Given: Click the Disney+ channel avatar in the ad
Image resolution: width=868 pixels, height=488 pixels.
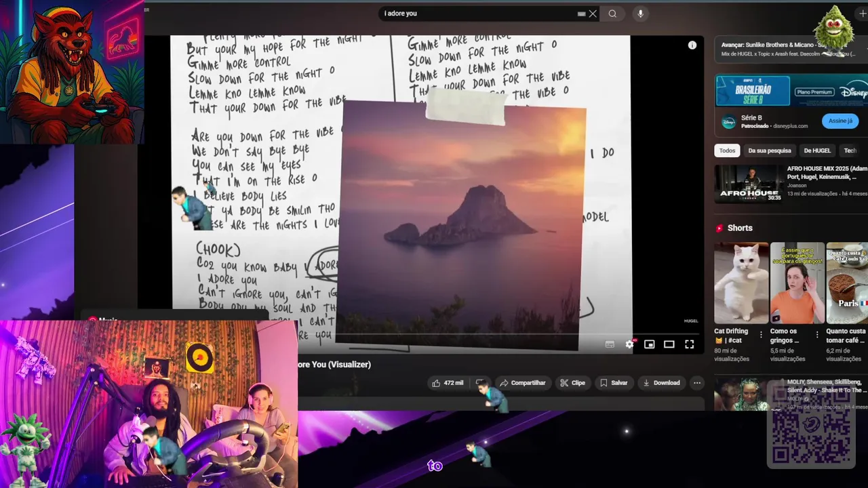Looking at the screenshot, I should tap(728, 122).
